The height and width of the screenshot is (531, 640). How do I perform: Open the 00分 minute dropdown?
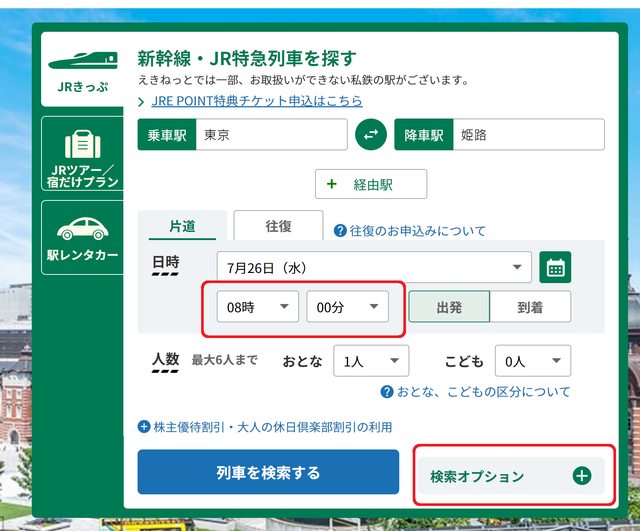pyautogui.click(x=347, y=307)
